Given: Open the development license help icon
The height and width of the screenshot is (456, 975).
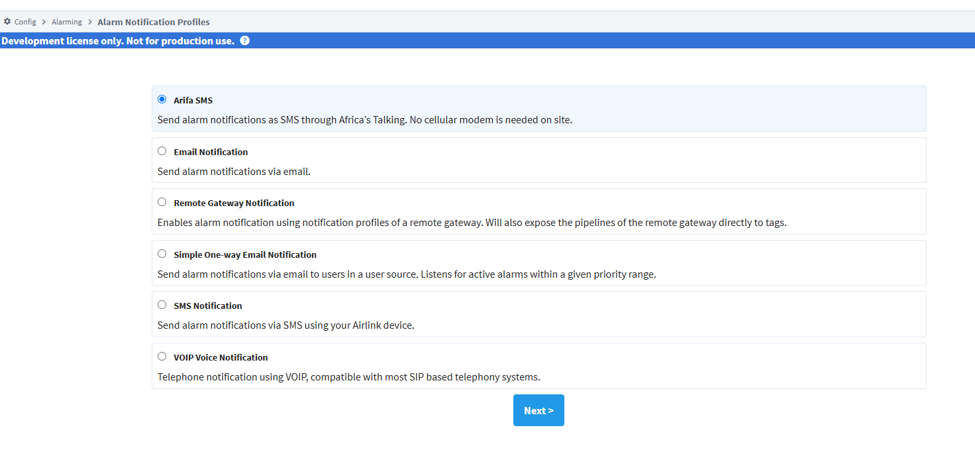Looking at the screenshot, I should click(245, 41).
